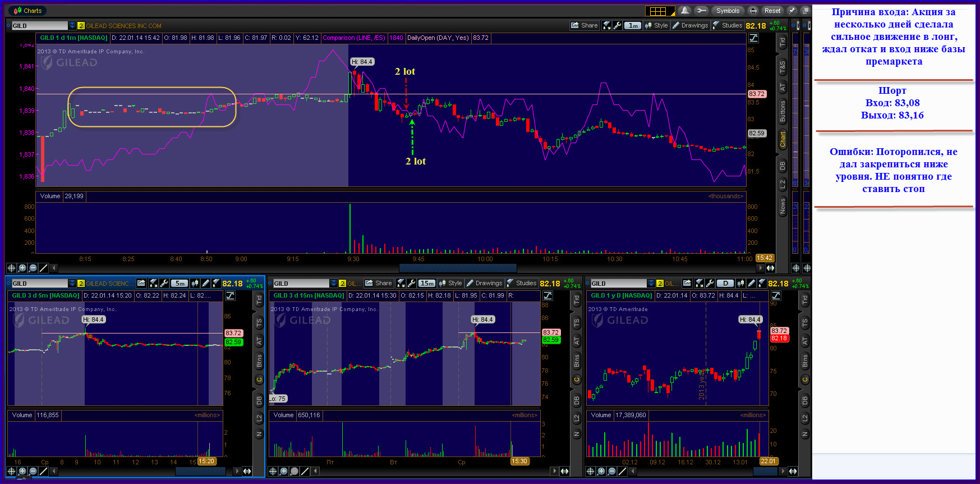Open the drawings pencil on the 5m chart
This screenshot has height=484, width=980.
[x=205, y=284]
